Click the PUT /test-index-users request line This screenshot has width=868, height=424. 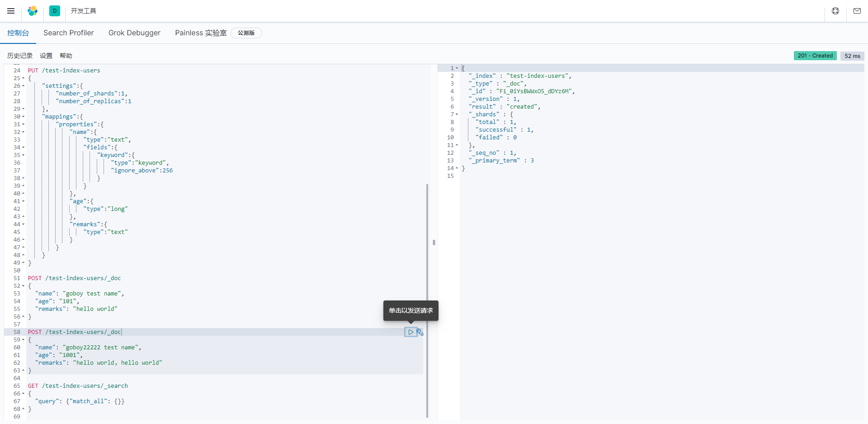coord(64,71)
